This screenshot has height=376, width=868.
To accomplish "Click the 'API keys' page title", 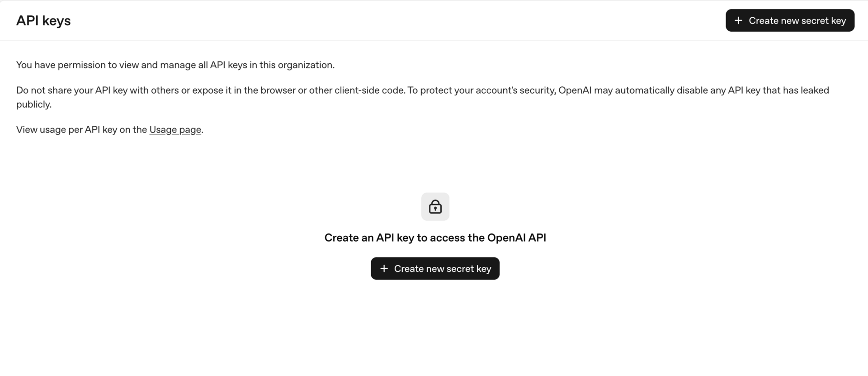I will click(43, 20).
